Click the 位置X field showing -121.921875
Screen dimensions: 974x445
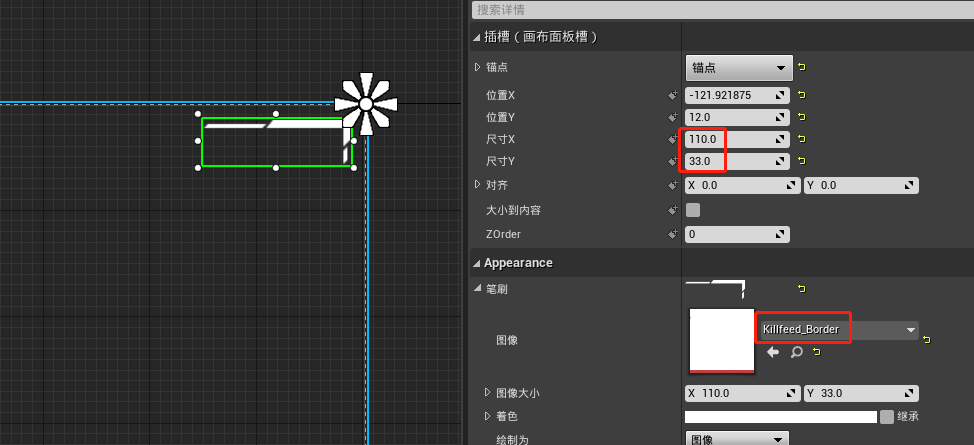(x=737, y=96)
